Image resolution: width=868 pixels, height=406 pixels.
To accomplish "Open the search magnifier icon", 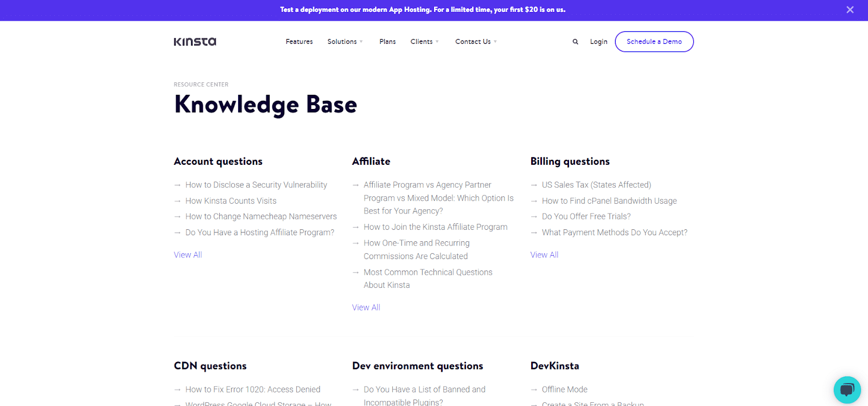I will [x=575, y=42].
